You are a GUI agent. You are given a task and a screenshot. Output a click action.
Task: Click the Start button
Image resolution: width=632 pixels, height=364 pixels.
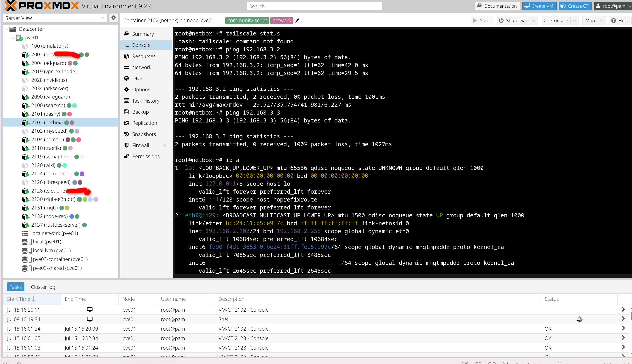pos(482,21)
